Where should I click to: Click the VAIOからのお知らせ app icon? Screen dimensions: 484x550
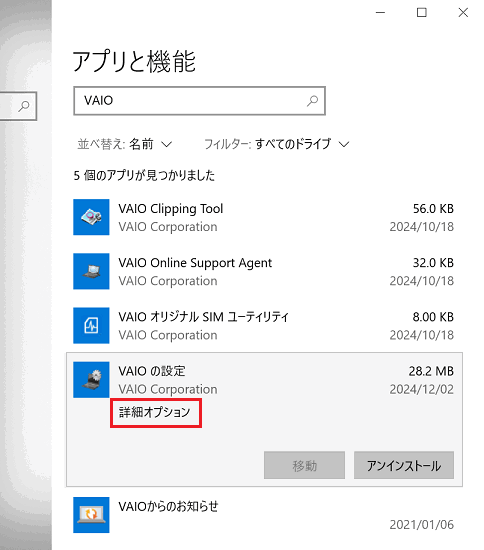[x=91, y=515]
